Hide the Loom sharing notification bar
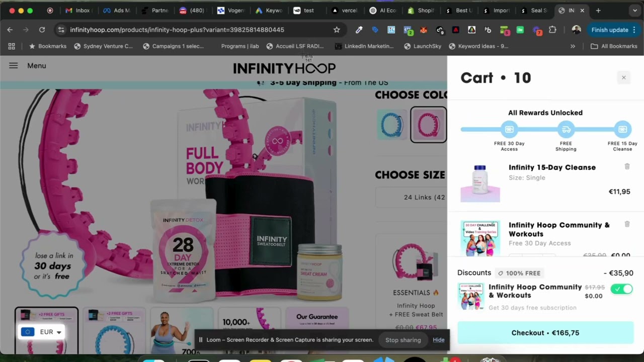Screen dimensions: 644x362 point(439,340)
